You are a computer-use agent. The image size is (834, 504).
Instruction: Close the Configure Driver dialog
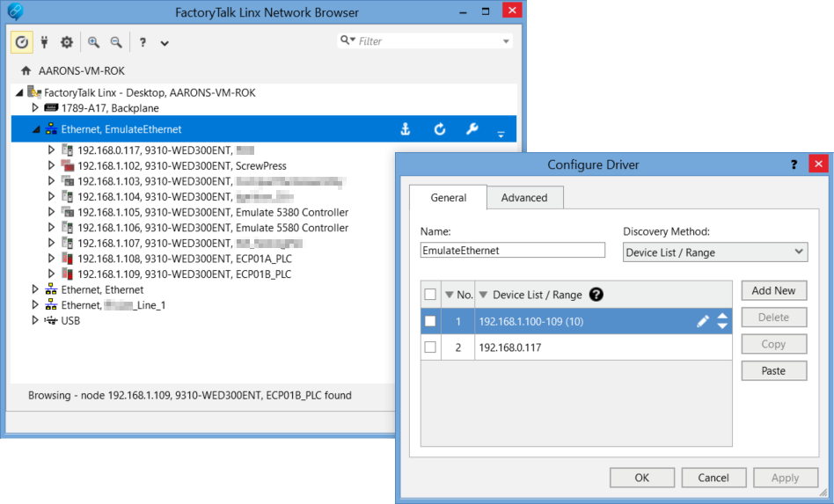pyautogui.click(x=818, y=164)
